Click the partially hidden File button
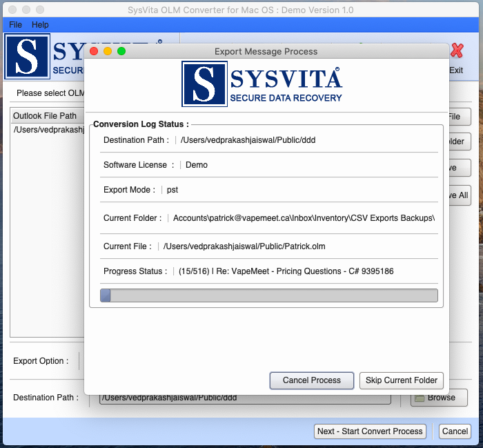Image resolution: width=483 pixels, height=448 pixels. 460,117
